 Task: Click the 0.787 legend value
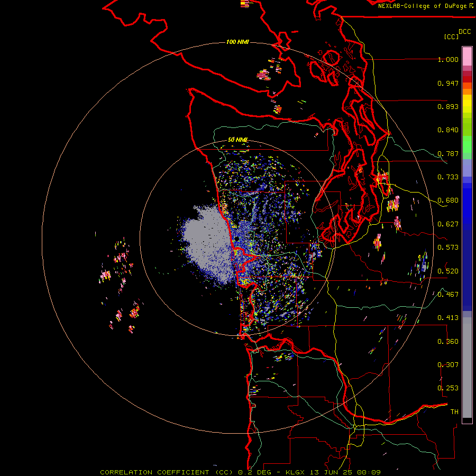coord(448,153)
